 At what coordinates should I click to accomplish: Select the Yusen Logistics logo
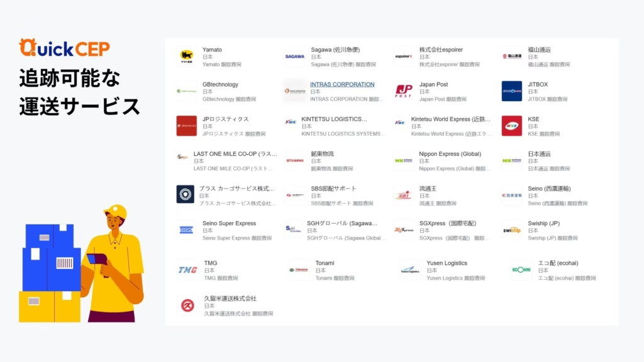[x=410, y=270]
